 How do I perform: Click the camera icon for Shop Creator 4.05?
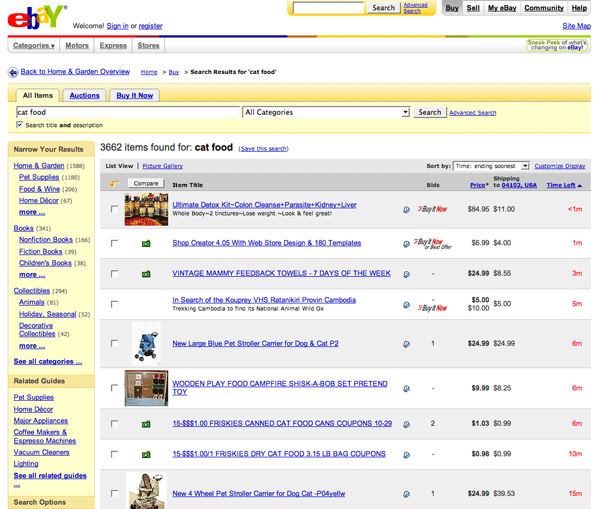146,243
